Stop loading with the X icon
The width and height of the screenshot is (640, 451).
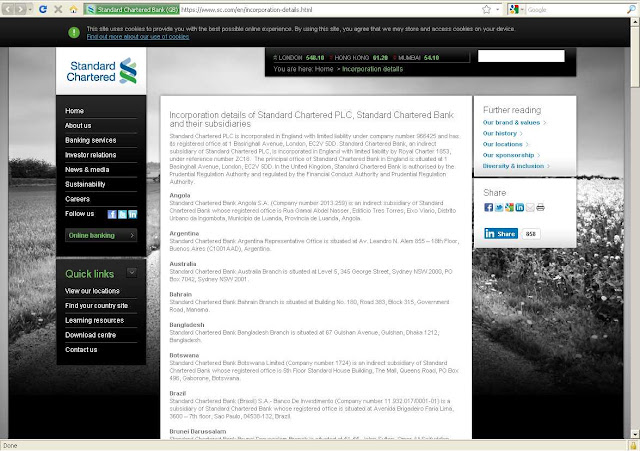pyautogui.click(x=58, y=9)
